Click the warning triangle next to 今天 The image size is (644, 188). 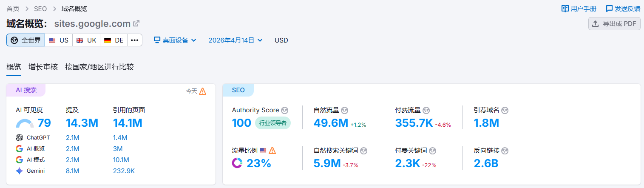tap(203, 91)
